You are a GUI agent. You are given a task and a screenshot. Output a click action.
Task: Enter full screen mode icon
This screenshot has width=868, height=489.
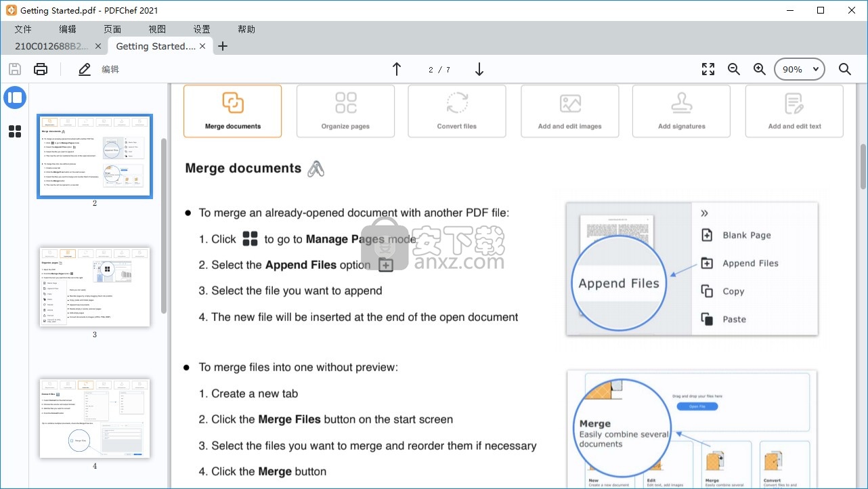coord(708,69)
